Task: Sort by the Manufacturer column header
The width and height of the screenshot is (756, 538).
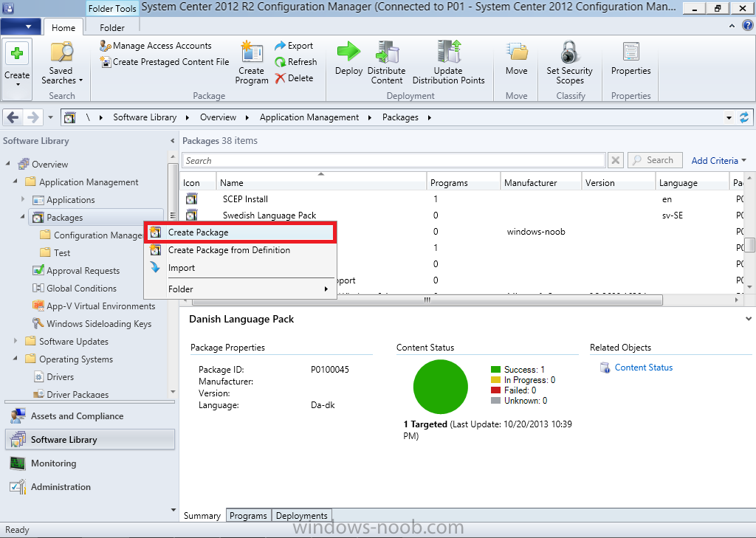Action: click(540, 183)
